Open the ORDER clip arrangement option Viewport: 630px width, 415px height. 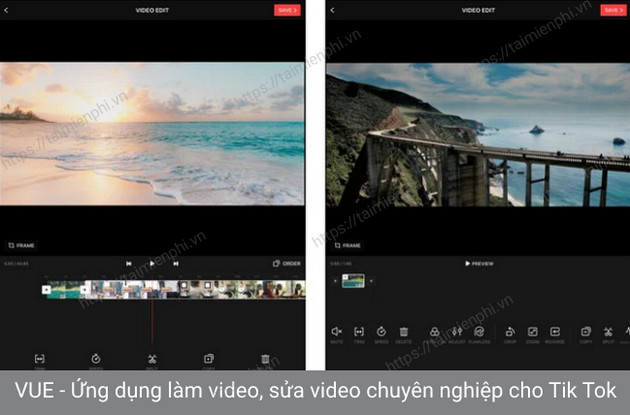286,264
